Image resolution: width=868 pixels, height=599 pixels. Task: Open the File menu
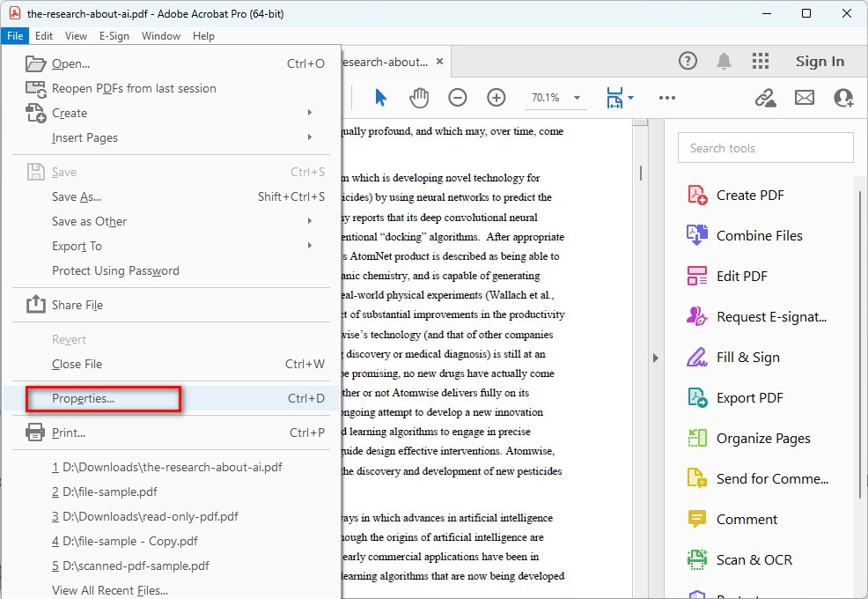(15, 36)
